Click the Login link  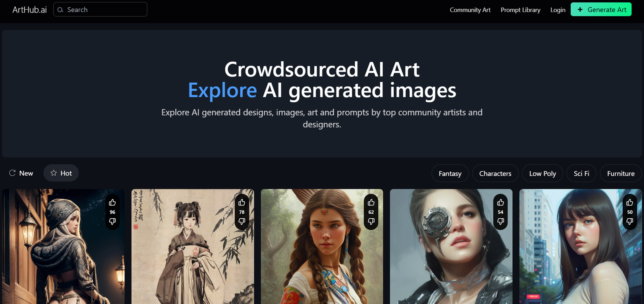click(558, 10)
